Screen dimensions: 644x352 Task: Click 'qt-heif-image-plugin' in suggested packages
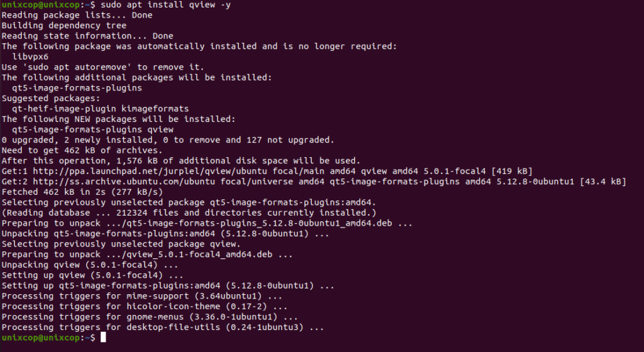(64, 109)
